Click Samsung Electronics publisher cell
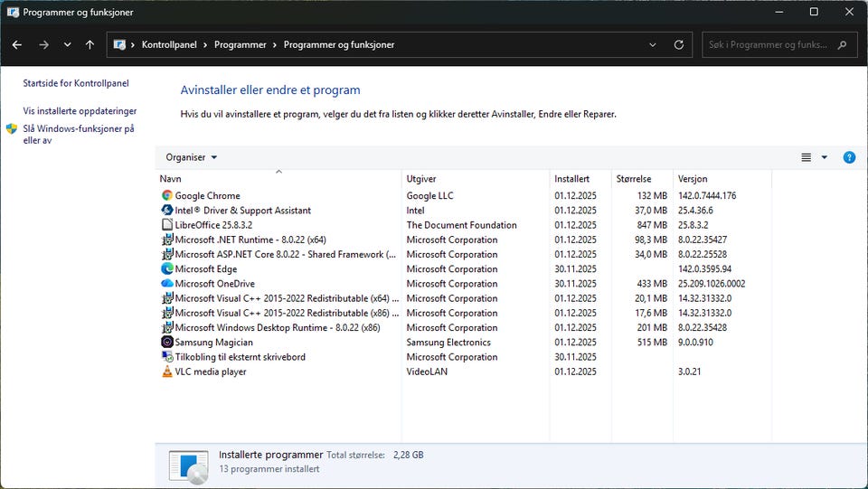This screenshot has height=489, width=868. pos(448,342)
